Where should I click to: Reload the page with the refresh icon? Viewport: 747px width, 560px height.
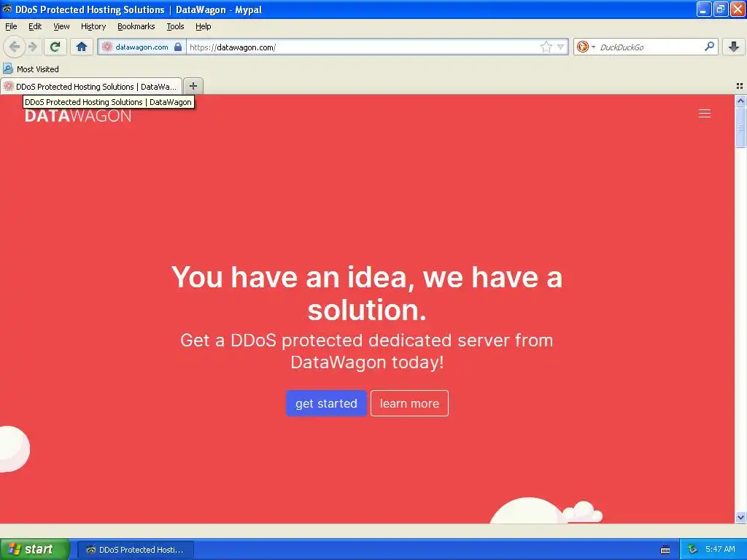(x=55, y=47)
